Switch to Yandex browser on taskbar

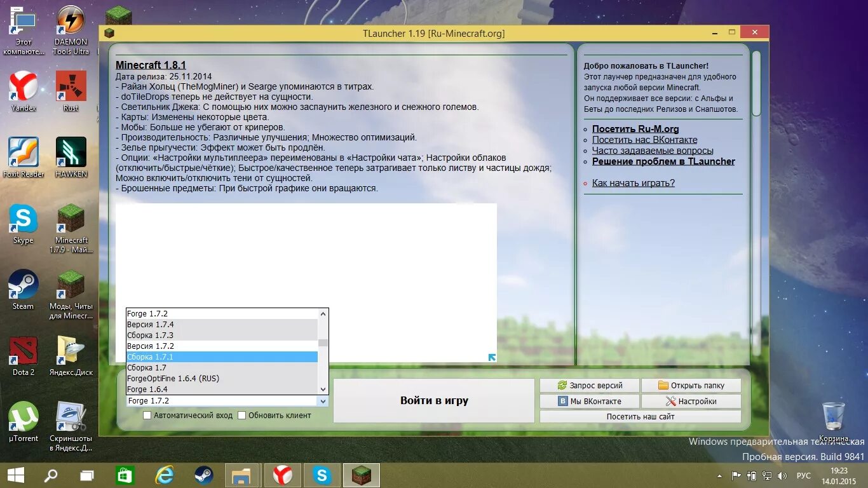(x=282, y=475)
